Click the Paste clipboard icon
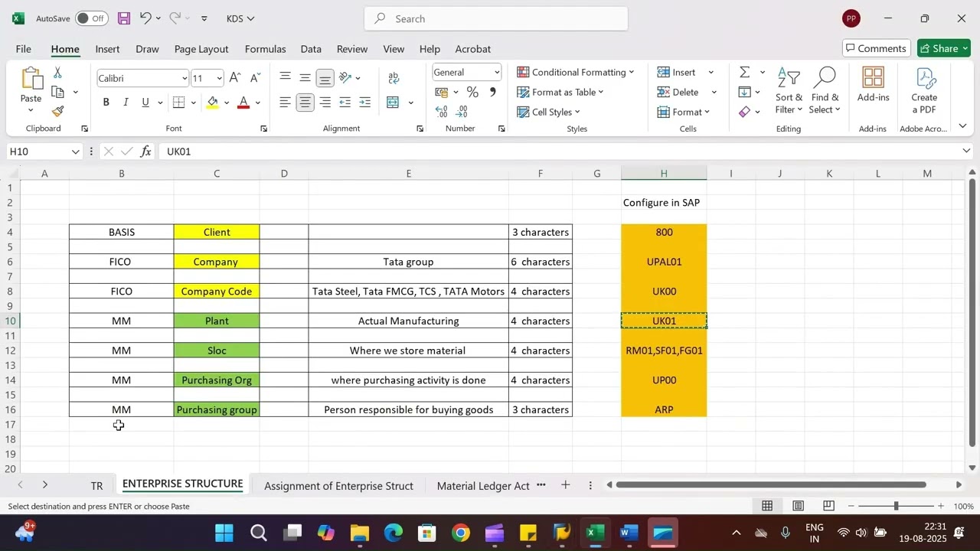The image size is (980, 551). [31, 79]
